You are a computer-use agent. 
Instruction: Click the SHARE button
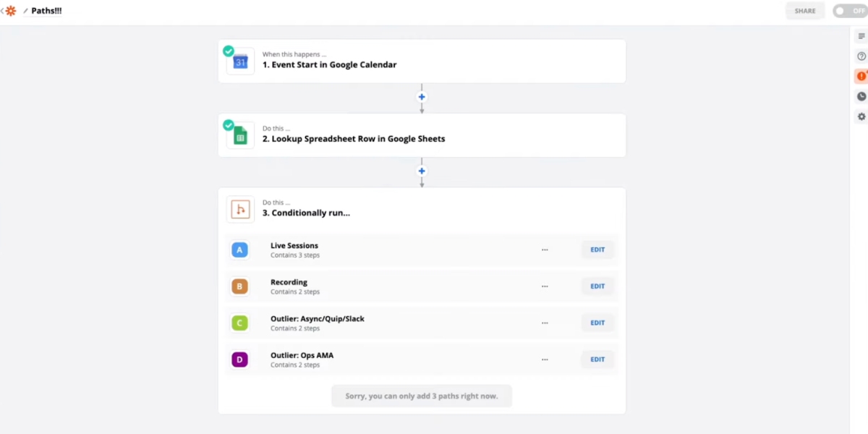[805, 11]
